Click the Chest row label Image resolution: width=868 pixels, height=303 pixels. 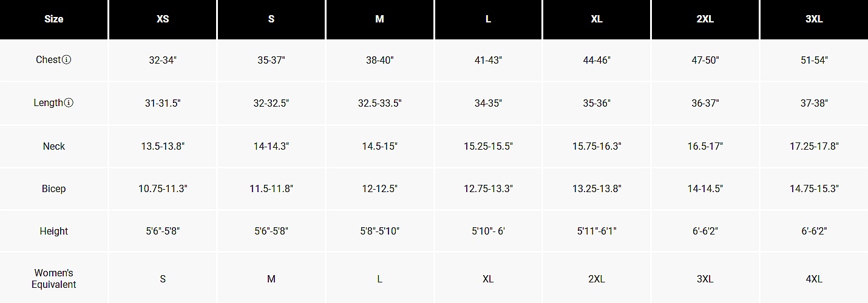(48, 60)
